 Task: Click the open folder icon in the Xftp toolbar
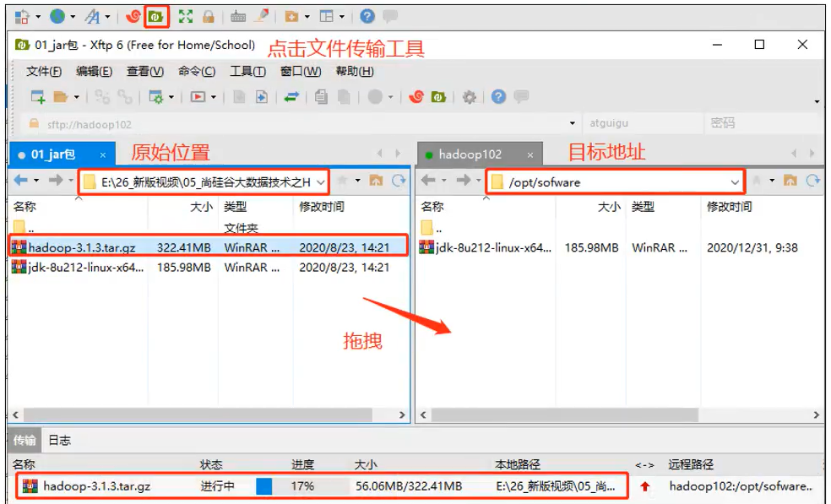pyautogui.click(x=61, y=96)
